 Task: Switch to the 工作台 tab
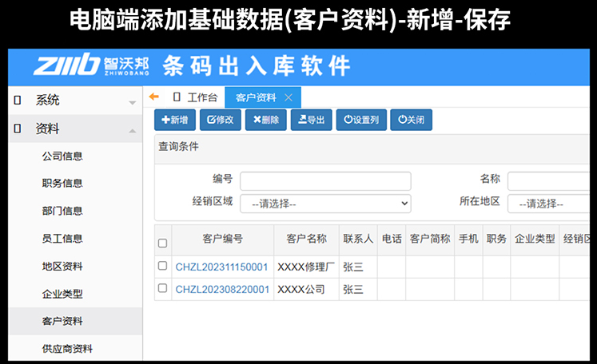195,97
